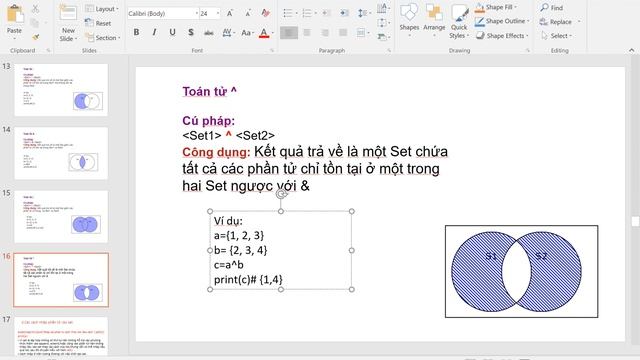The image size is (640, 360).
Task: Click the slide title 'Toán tử ^'
Action: pyautogui.click(x=209, y=91)
